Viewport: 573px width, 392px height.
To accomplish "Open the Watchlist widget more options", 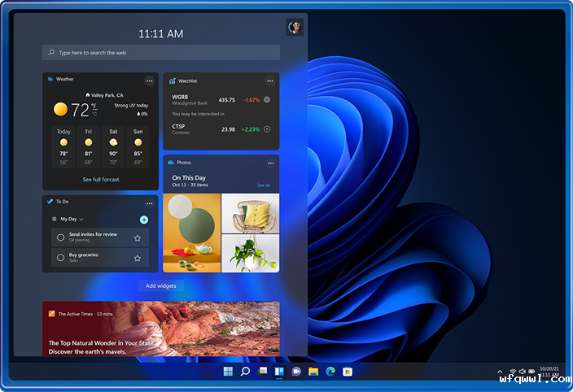I will coord(269,81).
